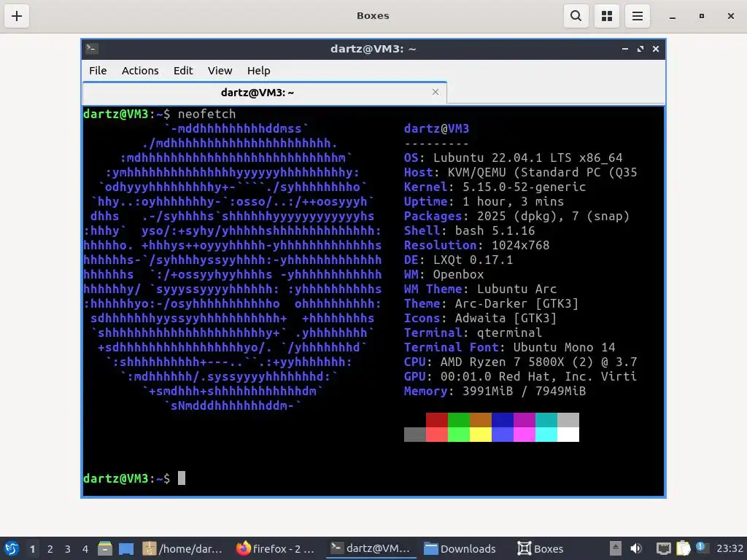Click the update notifier tray icon

tap(702, 547)
